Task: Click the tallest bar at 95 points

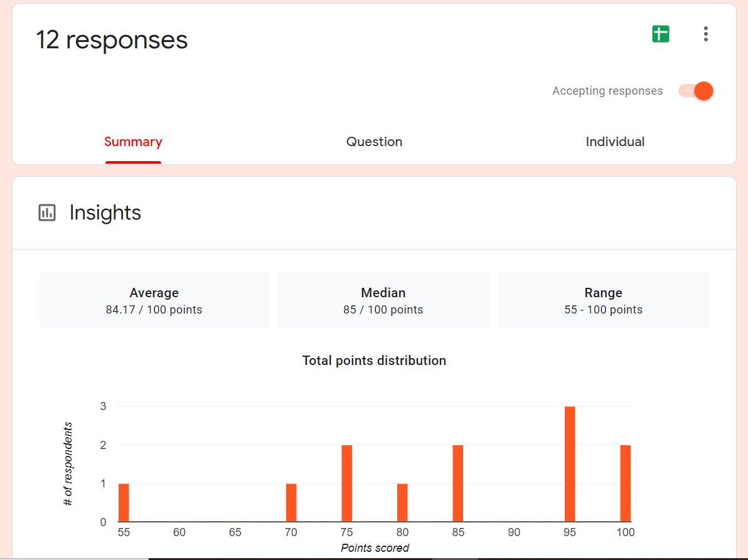Action: coord(570,464)
